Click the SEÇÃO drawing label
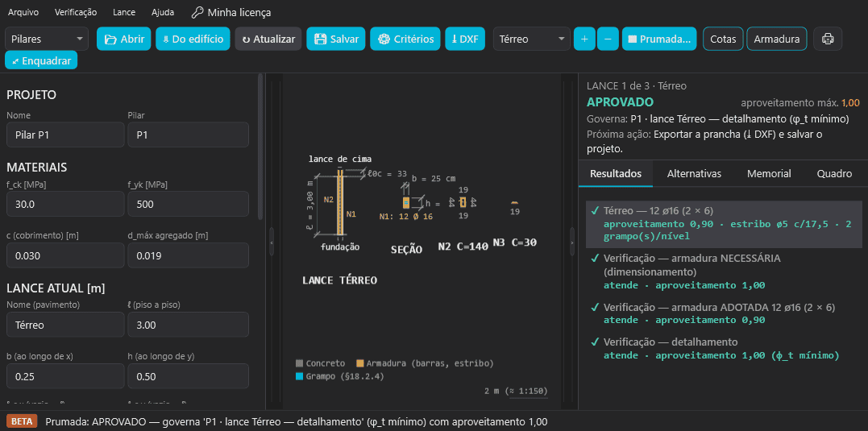 (407, 250)
